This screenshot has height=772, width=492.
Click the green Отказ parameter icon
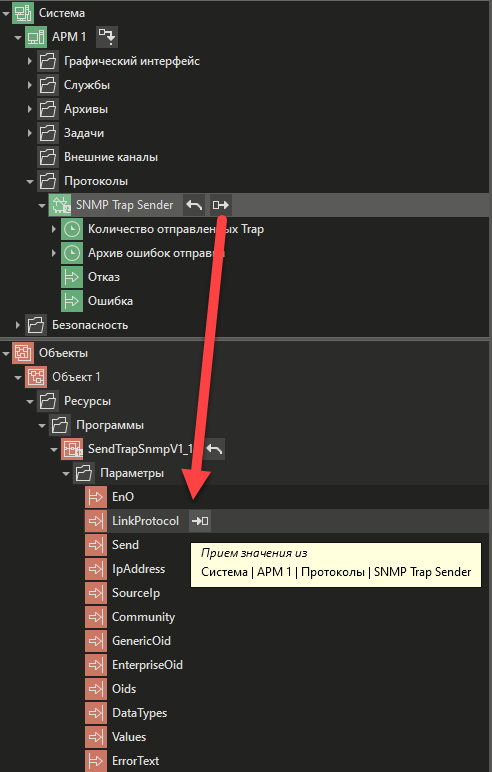coord(72,277)
